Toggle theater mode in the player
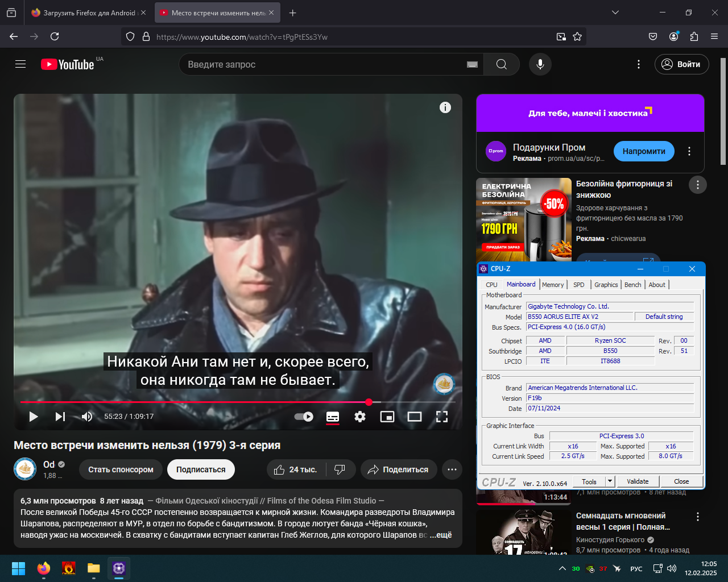Image resolution: width=728 pixels, height=582 pixels. 415,417
